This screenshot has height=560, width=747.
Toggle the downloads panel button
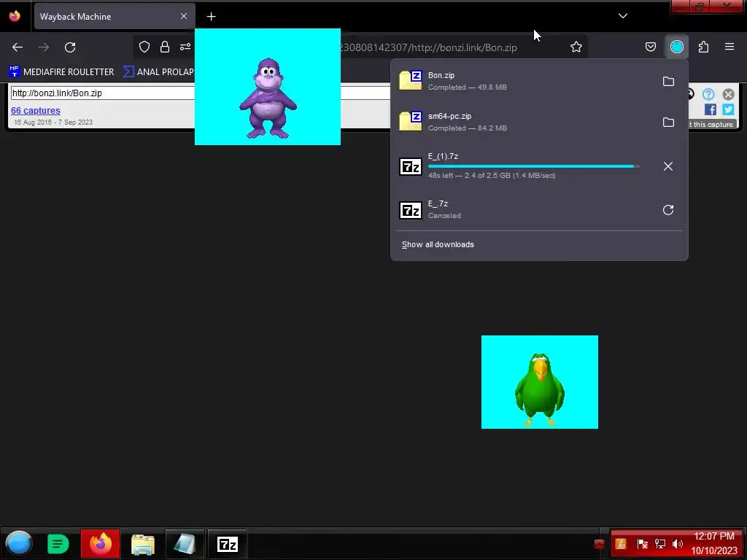(x=677, y=47)
